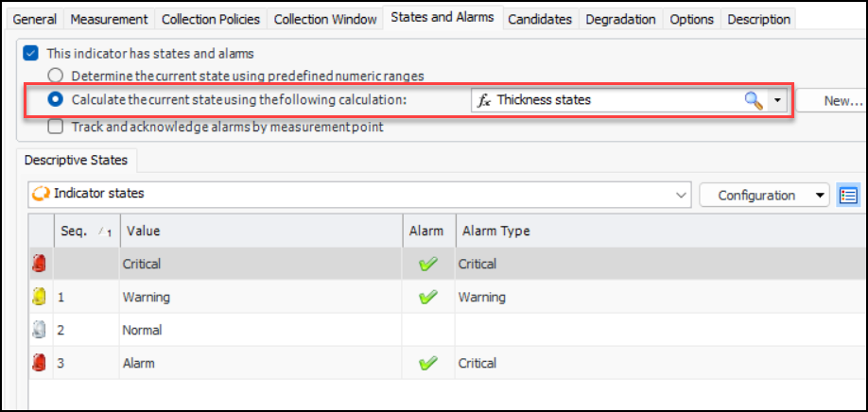Expand the Thickness states dropdown arrow
The width and height of the screenshot is (868, 412).
point(777,100)
